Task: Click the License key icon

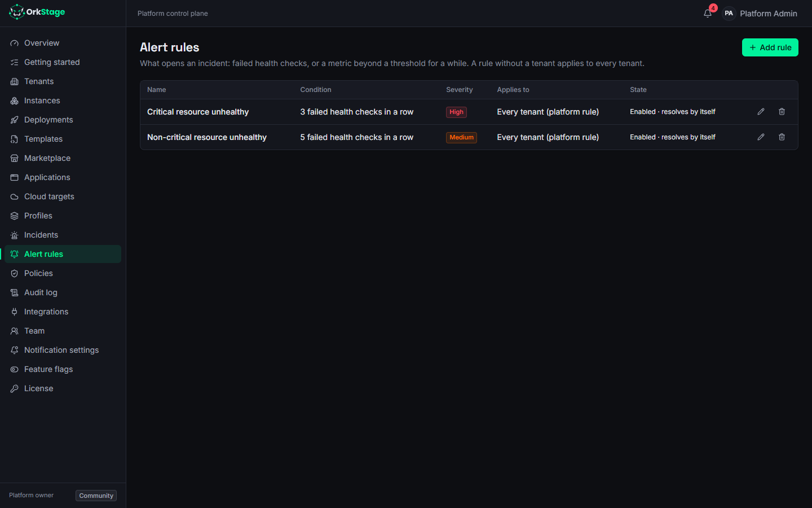Action: point(15,388)
